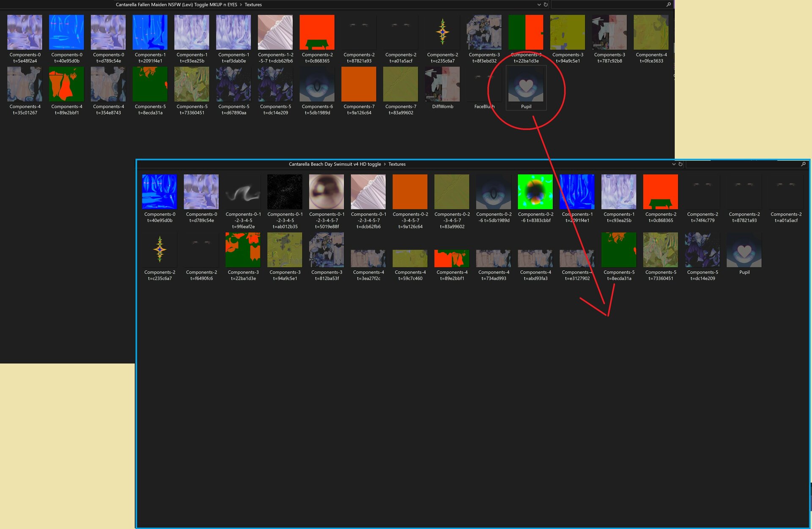The image size is (812, 529).
Task: Select Components-5 t=d67890aa texture file
Action: coord(234,91)
